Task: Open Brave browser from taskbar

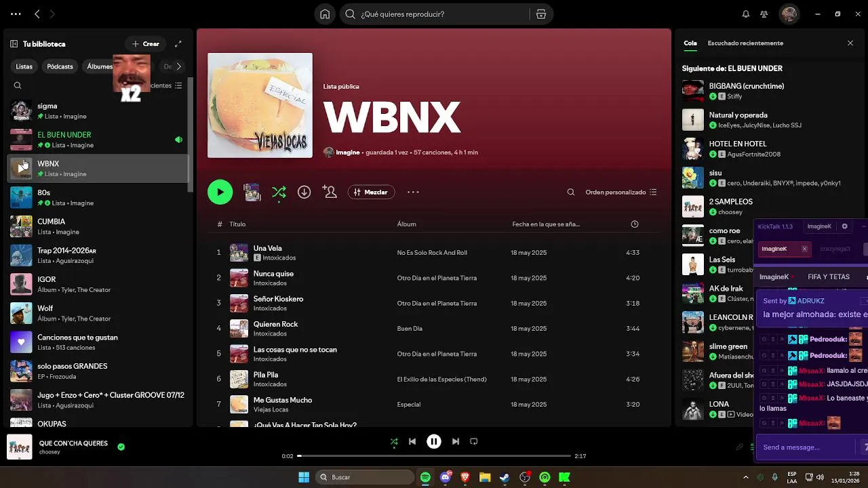Action: pos(465,477)
